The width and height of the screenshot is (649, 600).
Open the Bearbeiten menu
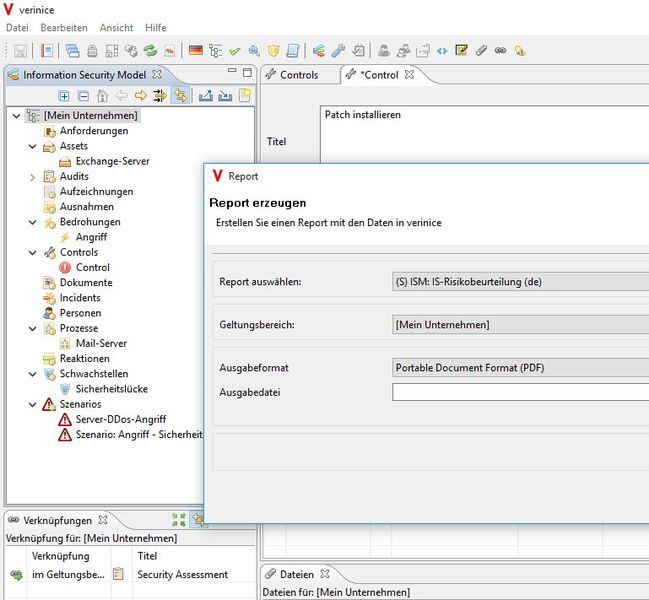(x=64, y=28)
